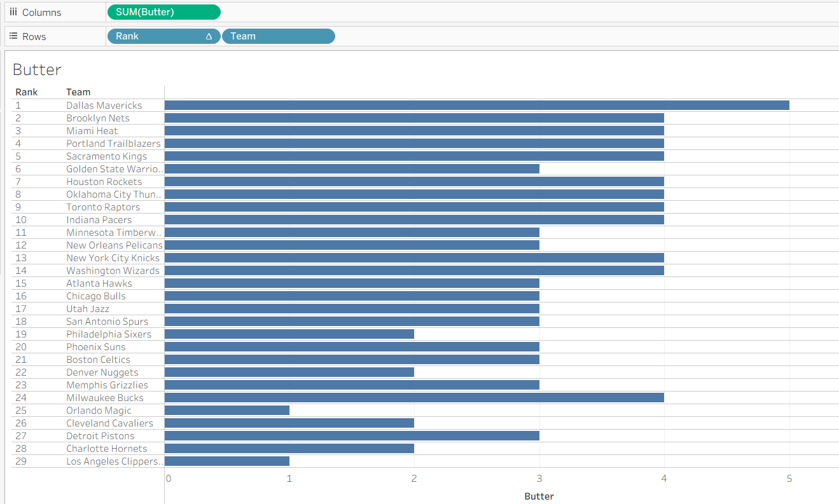Viewport: 839px width, 504px height.
Task: Click the bar for Boston Celtics
Action: [x=352, y=360]
